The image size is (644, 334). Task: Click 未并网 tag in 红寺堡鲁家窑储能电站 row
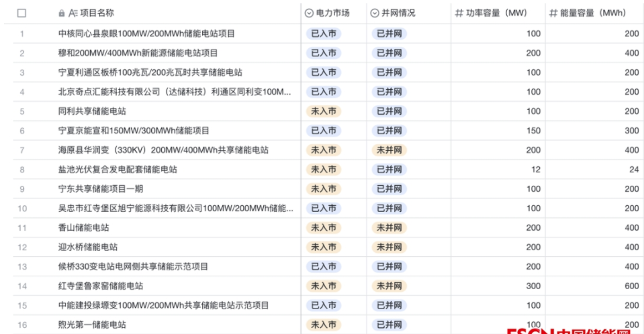389,286
